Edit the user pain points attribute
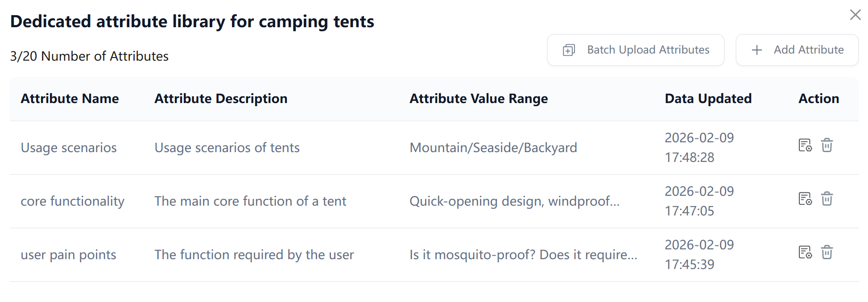This screenshot has width=868, height=302. click(805, 252)
